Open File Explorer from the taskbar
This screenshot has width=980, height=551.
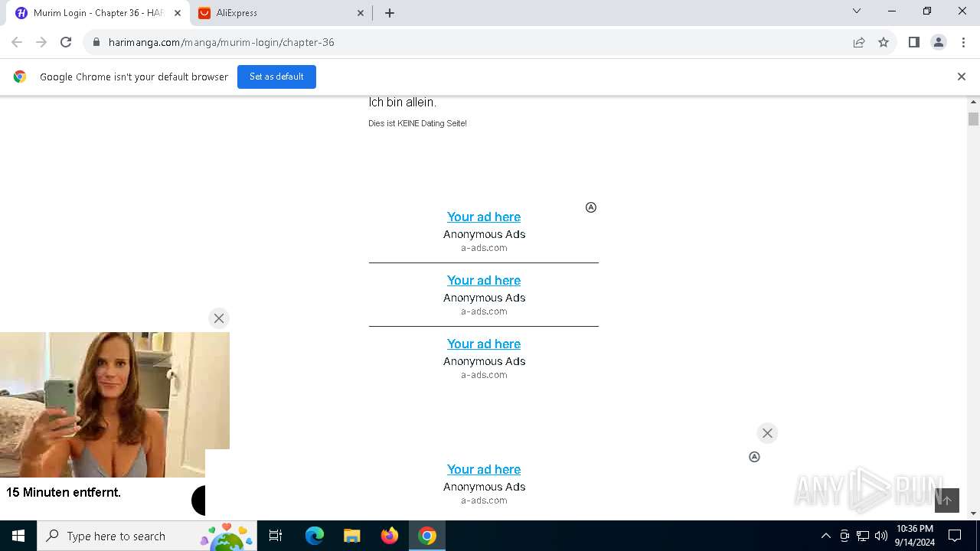(x=351, y=536)
